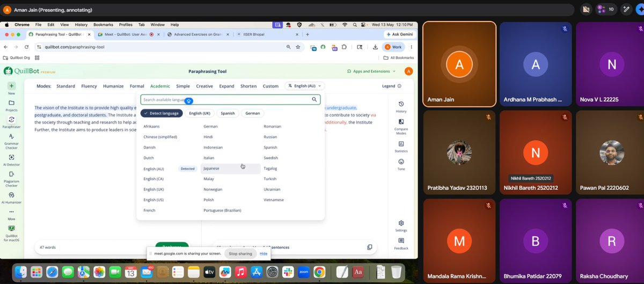Image resolution: width=644 pixels, height=284 pixels.
Task: Open Chrome Bookmarks menu
Action: pos(103,25)
